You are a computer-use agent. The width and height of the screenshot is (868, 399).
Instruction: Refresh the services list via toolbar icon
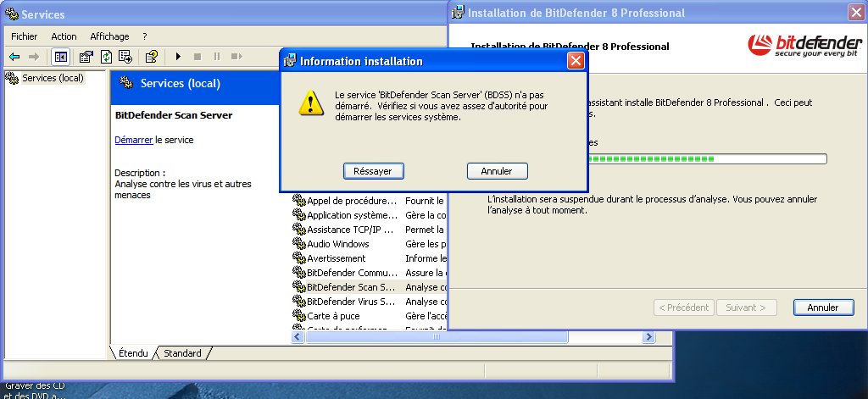(106, 57)
